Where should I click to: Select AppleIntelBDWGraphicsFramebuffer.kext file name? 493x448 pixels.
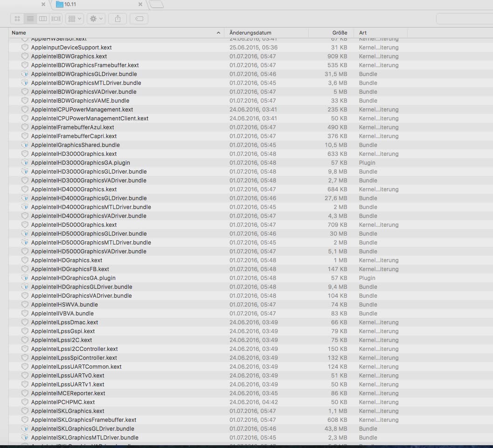85,65
